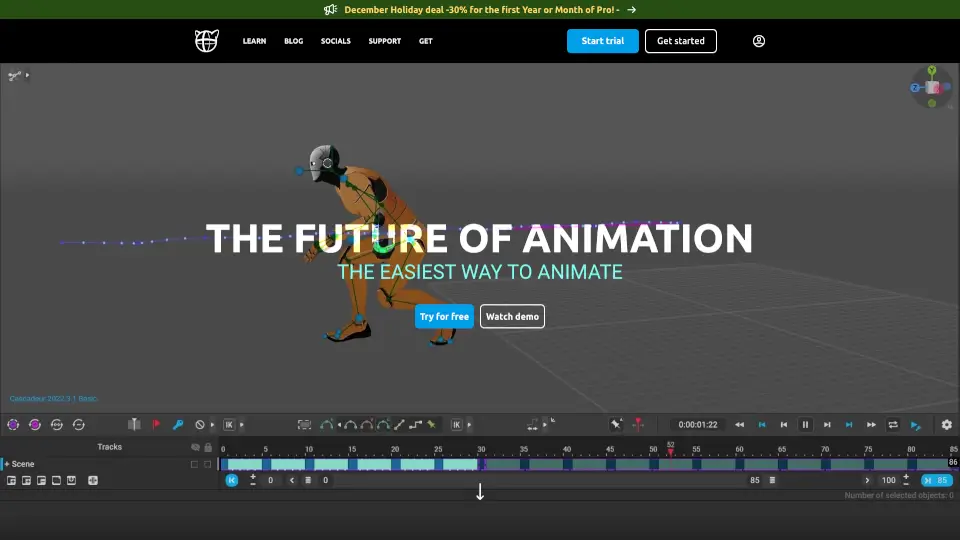The width and height of the screenshot is (960, 540).
Task: Open the viewport mode dropdown arrow top-left
Action: [28, 75]
